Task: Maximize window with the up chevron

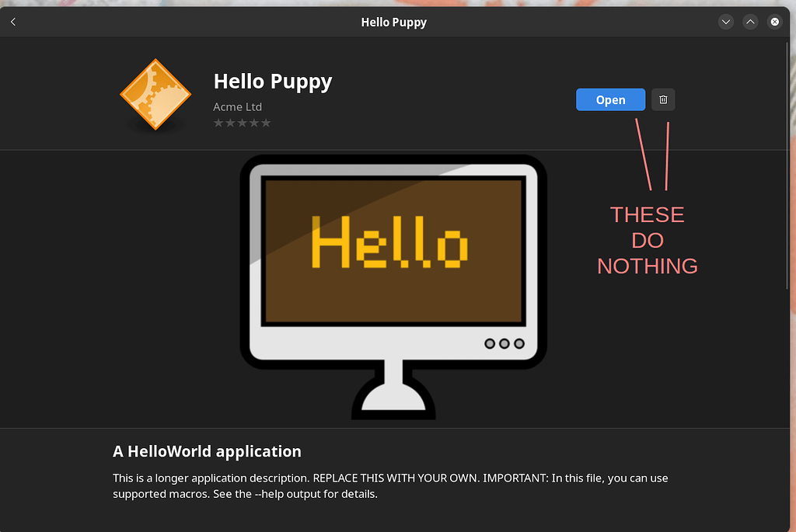Action: (750, 22)
